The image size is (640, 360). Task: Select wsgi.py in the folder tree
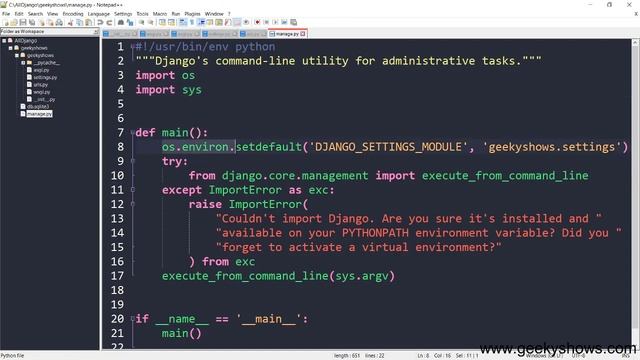click(42, 92)
